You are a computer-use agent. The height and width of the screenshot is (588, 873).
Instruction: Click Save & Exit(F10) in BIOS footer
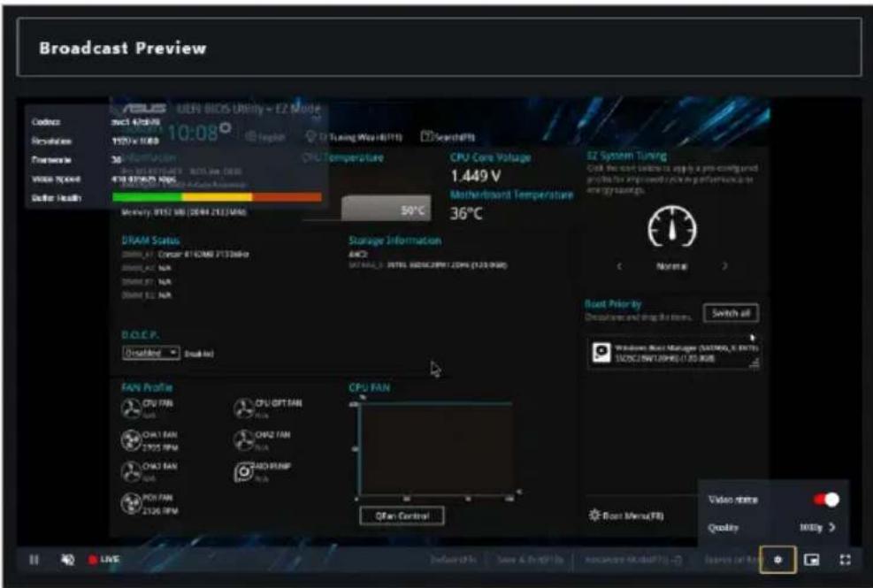530,560
